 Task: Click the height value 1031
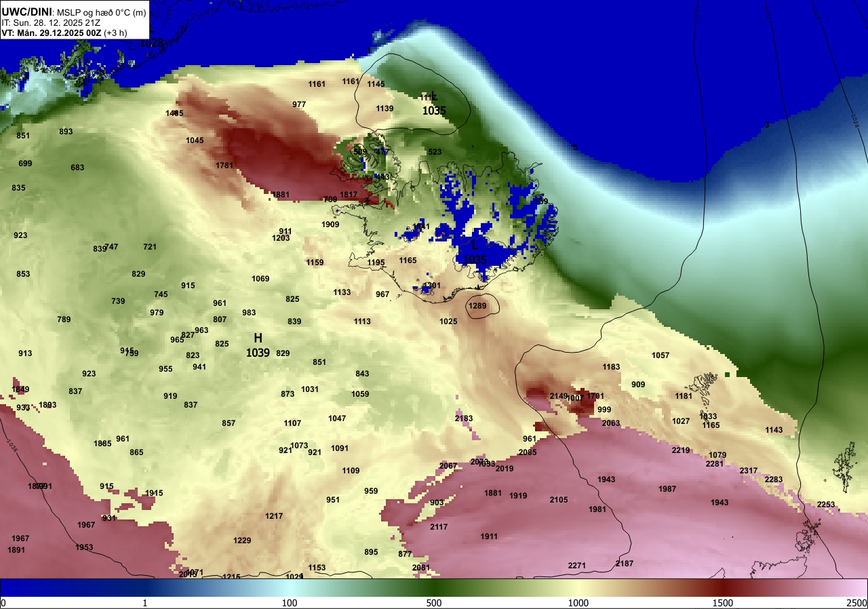tap(310, 389)
